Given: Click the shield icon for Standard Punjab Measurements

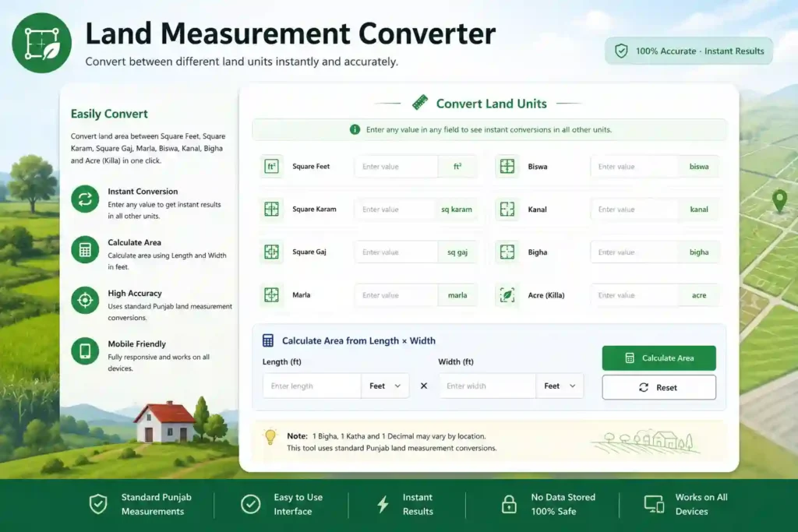Looking at the screenshot, I should 98,504.
